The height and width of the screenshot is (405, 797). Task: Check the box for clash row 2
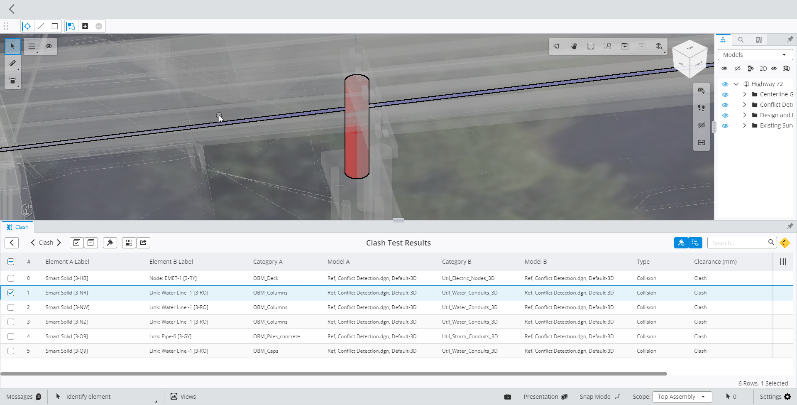[x=11, y=307]
